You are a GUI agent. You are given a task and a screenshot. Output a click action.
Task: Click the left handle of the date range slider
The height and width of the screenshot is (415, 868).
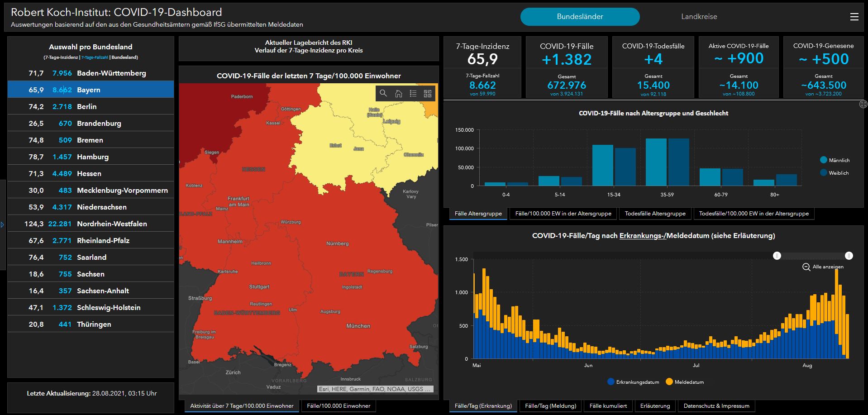tap(777, 256)
